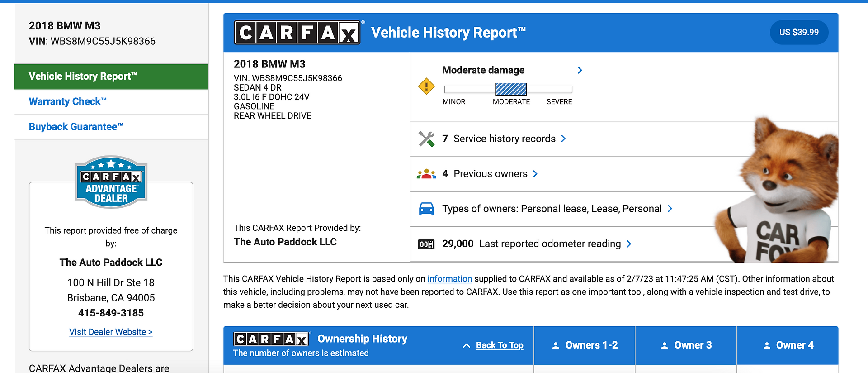Click the Back To Top link
Image resolution: width=868 pixels, height=373 pixels.
click(500, 345)
